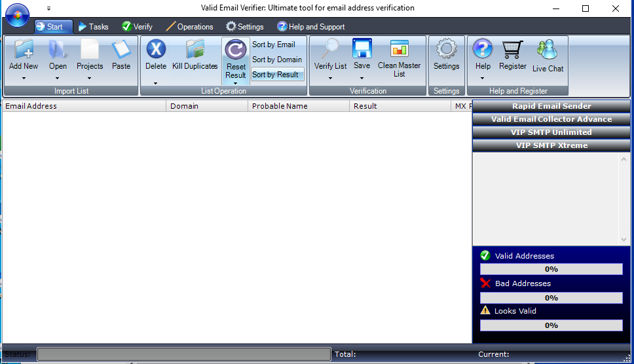The height and width of the screenshot is (364, 634).
Task: Expand the Save dropdown arrow
Action: pos(362,79)
